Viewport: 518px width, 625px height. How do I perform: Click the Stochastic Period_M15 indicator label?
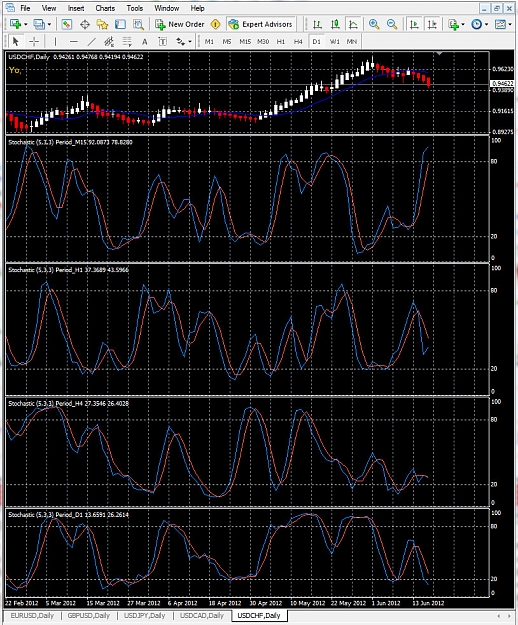click(x=70, y=142)
